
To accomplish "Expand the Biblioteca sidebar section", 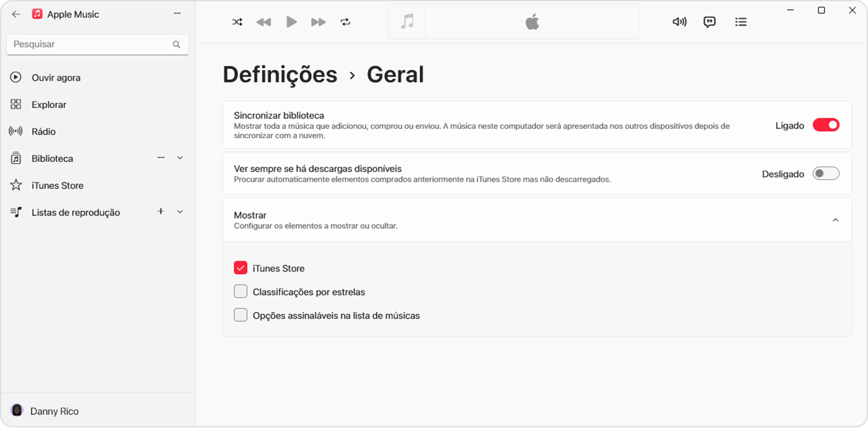I will click(x=180, y=158).
